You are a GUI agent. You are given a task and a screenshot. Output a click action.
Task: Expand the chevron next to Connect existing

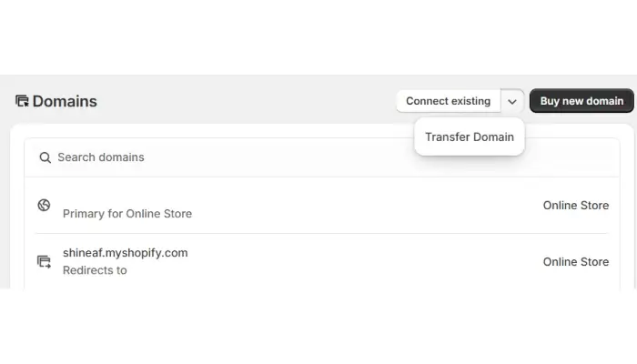point(512,101)
